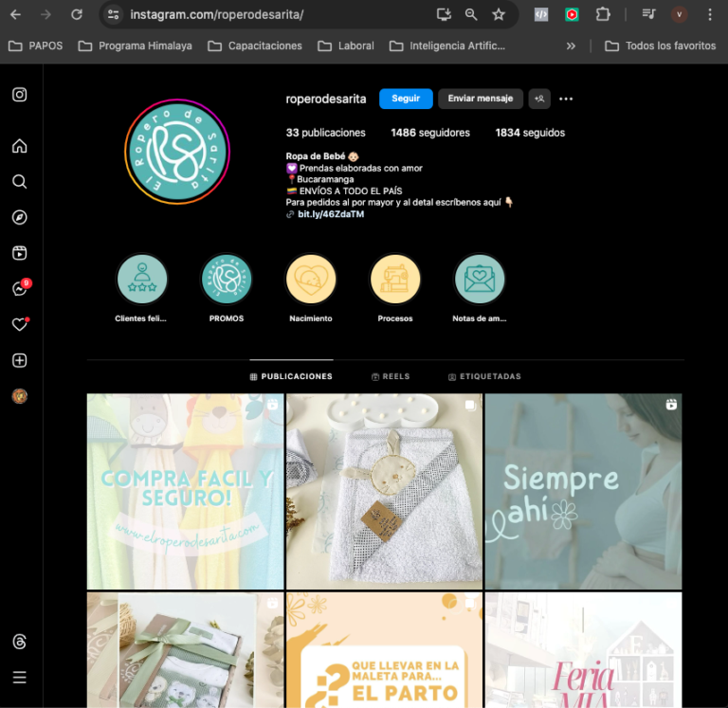
Task: Open Inteligencia Artific... bookmarks folder
Action: coord(447,45)
